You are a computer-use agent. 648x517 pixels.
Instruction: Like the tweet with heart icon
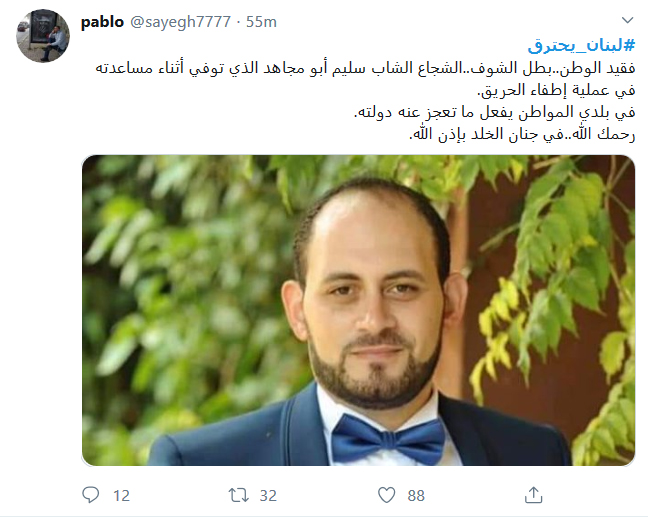pos(386,495)
